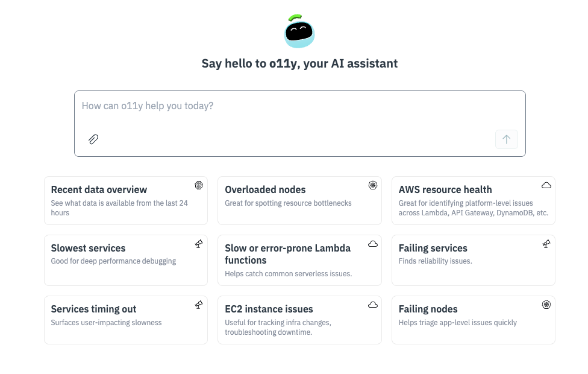Click the o11y robot mascot logo

[299, 31]
